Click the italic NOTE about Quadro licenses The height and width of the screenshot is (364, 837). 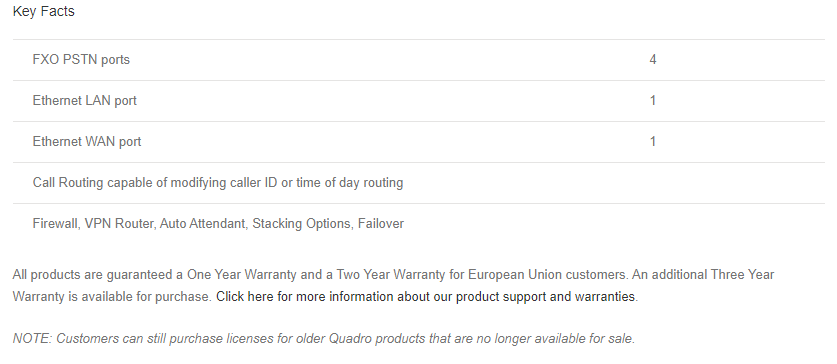point(323,339)
